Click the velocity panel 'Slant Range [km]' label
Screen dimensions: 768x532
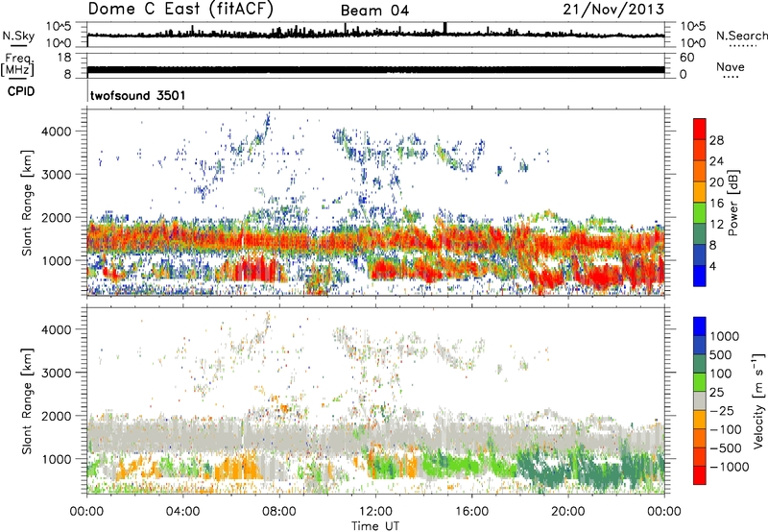pos(27,401)
